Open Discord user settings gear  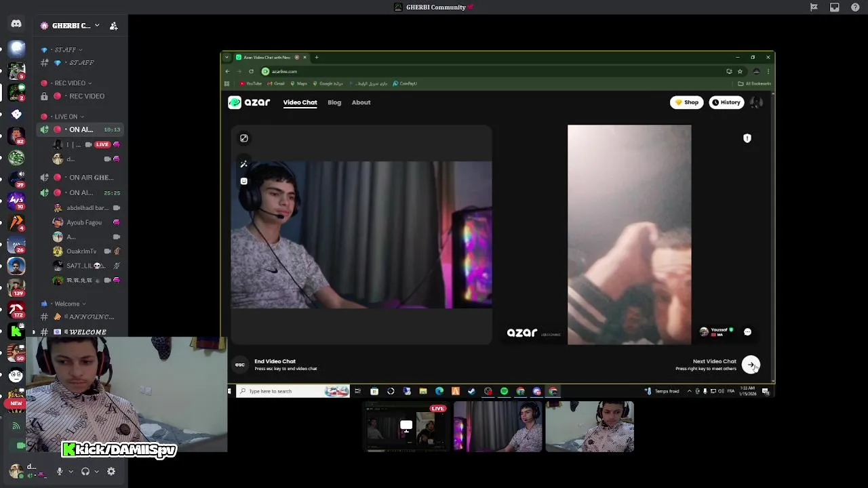point(111,471)
